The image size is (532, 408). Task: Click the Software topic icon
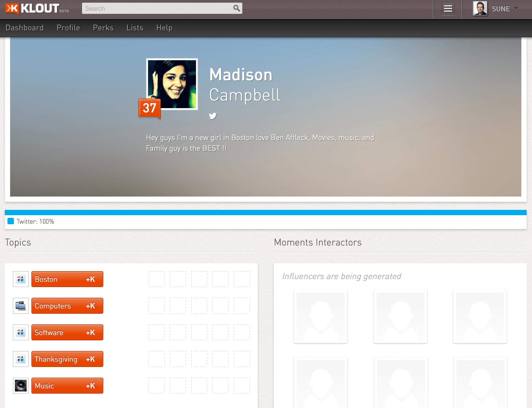(21, 332)
